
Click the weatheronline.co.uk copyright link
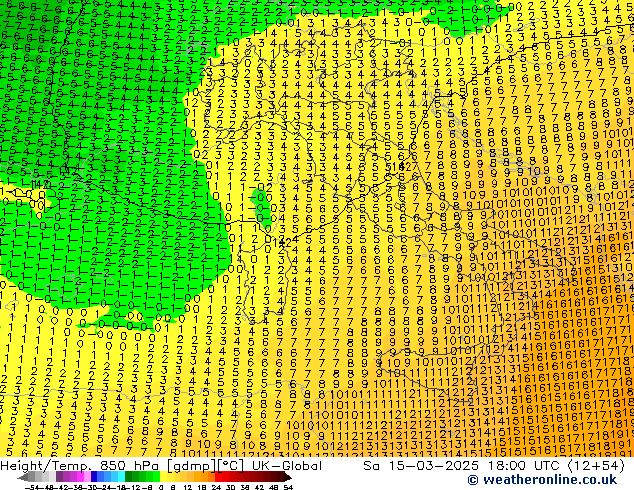[x=542, y=480]
